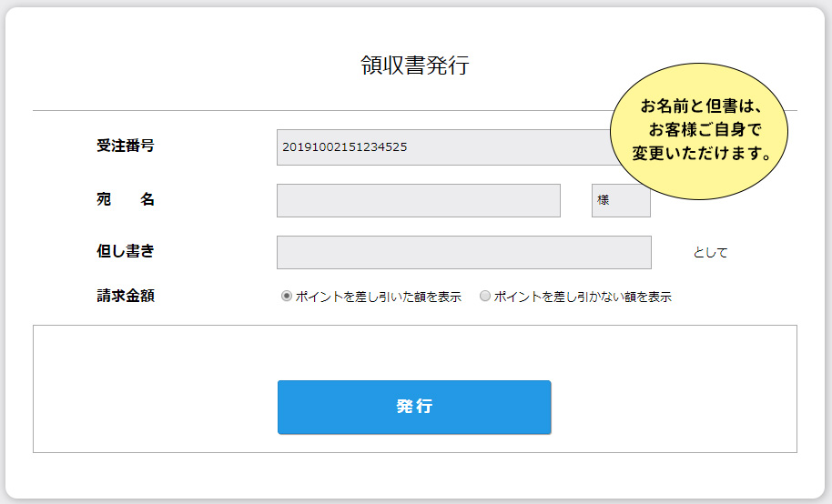Screen dimensions: 832x504
Task: Select the ポイントを差し引かない額を表示 radio button
Action: pyautogui.click(x=485, y=296)
